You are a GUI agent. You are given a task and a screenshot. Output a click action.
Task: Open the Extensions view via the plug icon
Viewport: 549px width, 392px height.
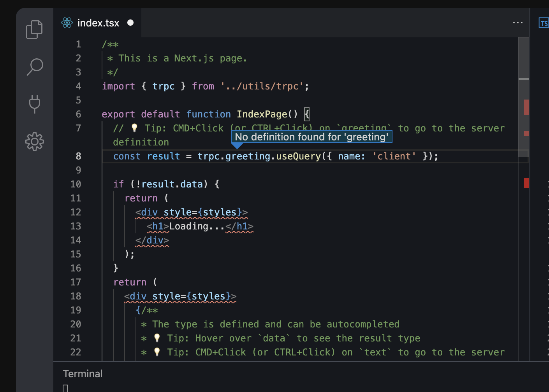(34, 104)
